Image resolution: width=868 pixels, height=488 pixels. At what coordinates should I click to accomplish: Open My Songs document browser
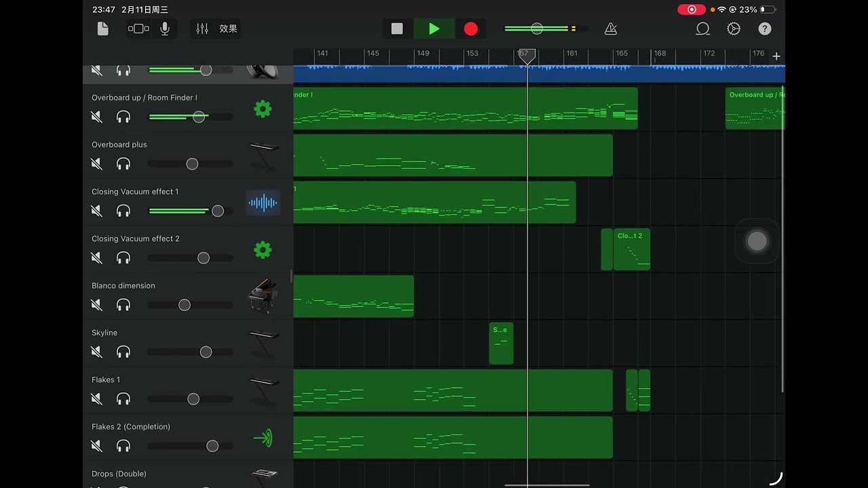tap(102, 28)
